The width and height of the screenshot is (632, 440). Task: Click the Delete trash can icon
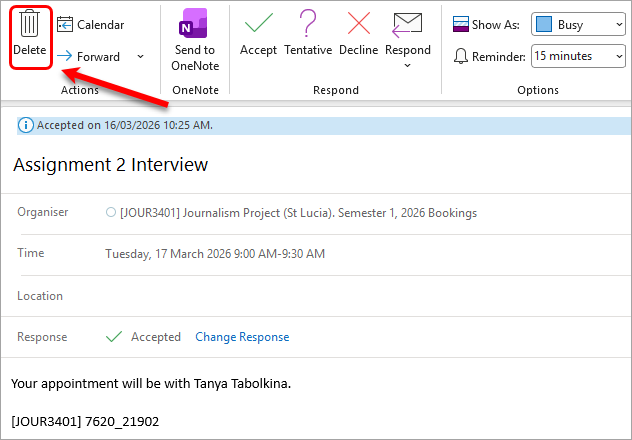click(29, 23)
